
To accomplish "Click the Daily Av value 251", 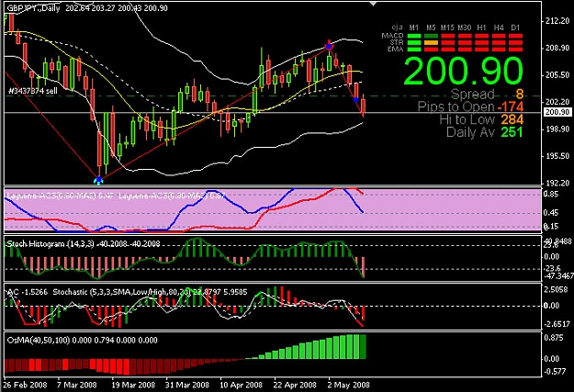I will click(x=512, y=132).
